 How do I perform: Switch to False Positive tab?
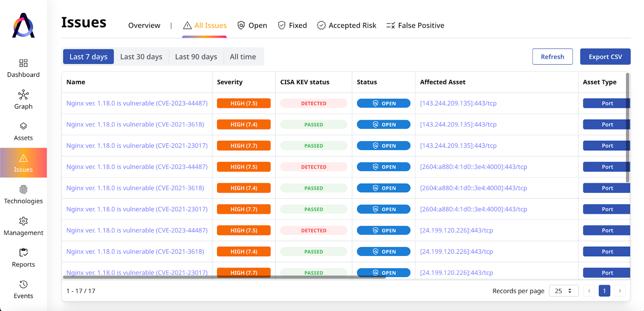click(415, 25)
